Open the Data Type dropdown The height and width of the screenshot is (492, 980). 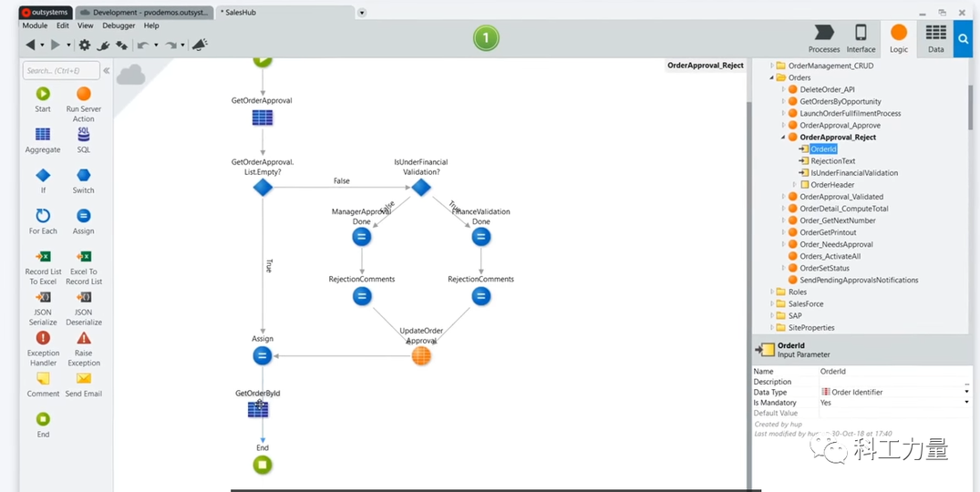(966, 392)
